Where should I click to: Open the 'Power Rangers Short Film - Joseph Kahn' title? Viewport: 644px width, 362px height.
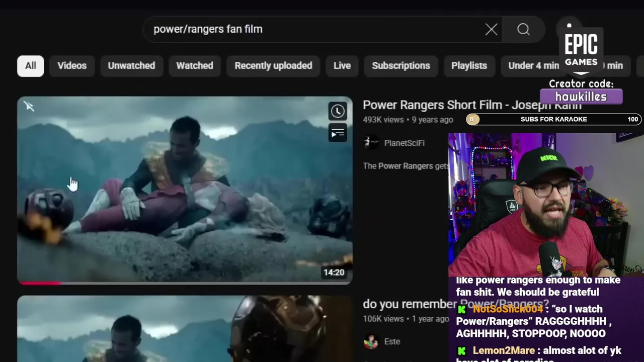coord(472,105)
